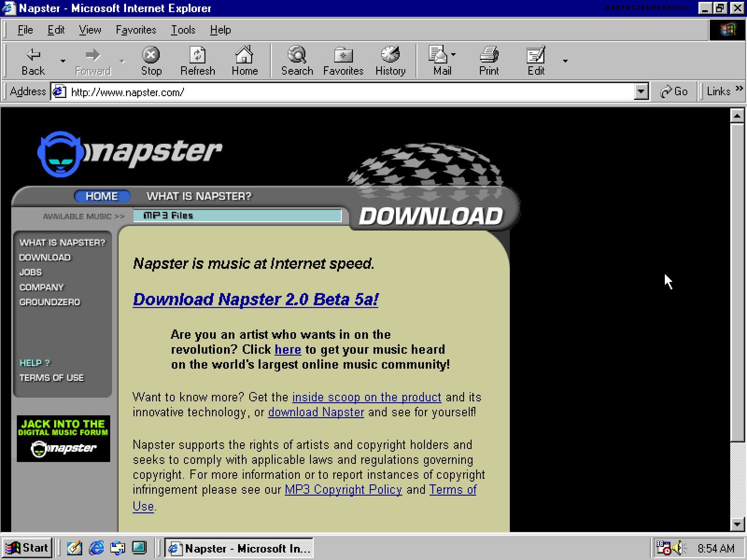
Task: Expand the Links toolbar chevron
Action: [739, 89]
